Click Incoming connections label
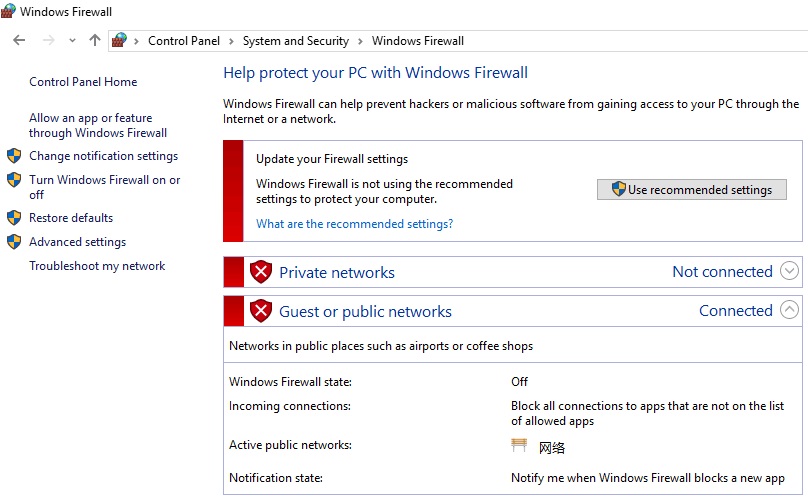 tap(290, 406)
